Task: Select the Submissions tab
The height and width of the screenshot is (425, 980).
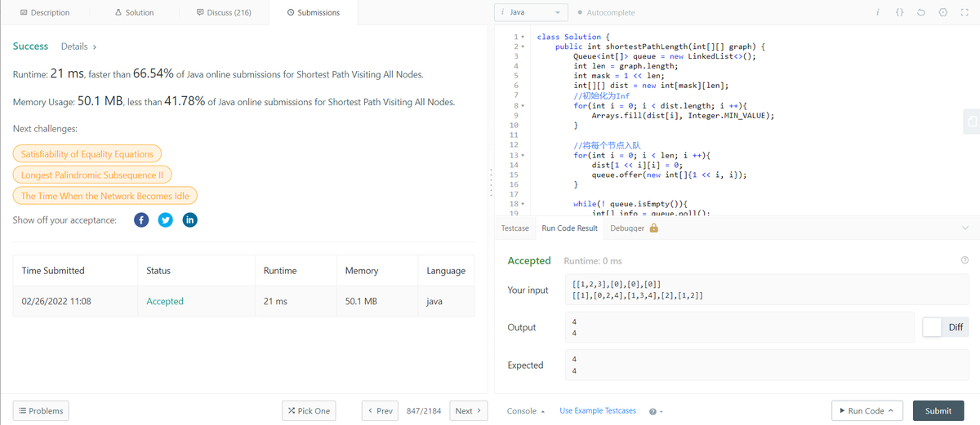Action: [x=313, y=12]
